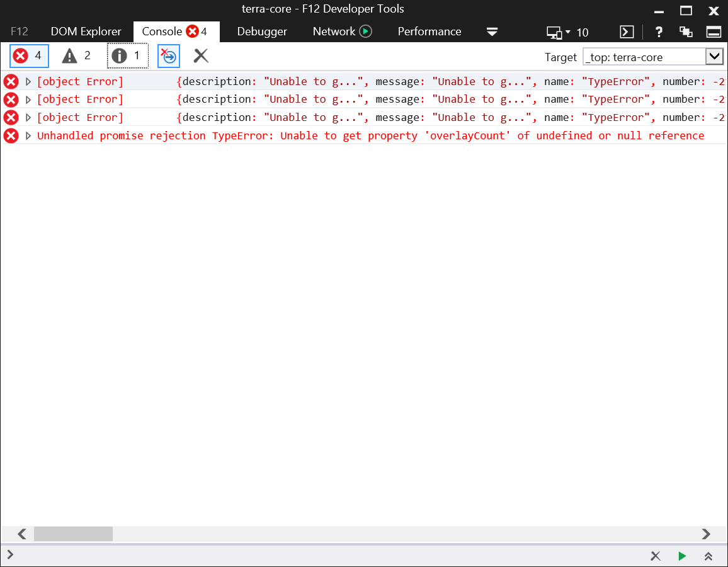Expand the first [object Error] entry
Screen dimensions: 728x567
(27, 81)
